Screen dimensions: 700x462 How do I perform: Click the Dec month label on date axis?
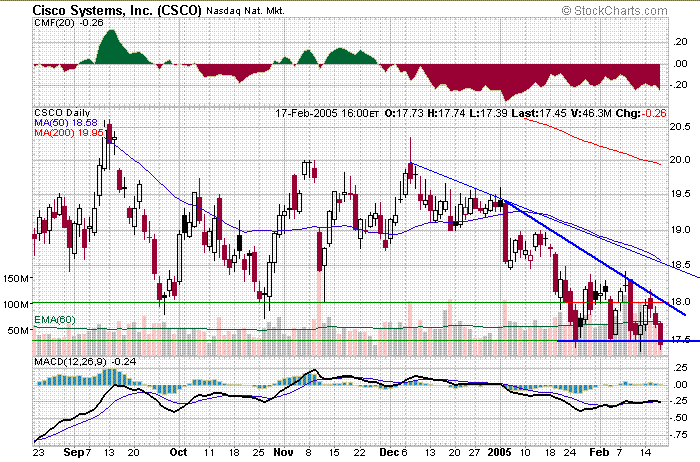coord(389,452)
